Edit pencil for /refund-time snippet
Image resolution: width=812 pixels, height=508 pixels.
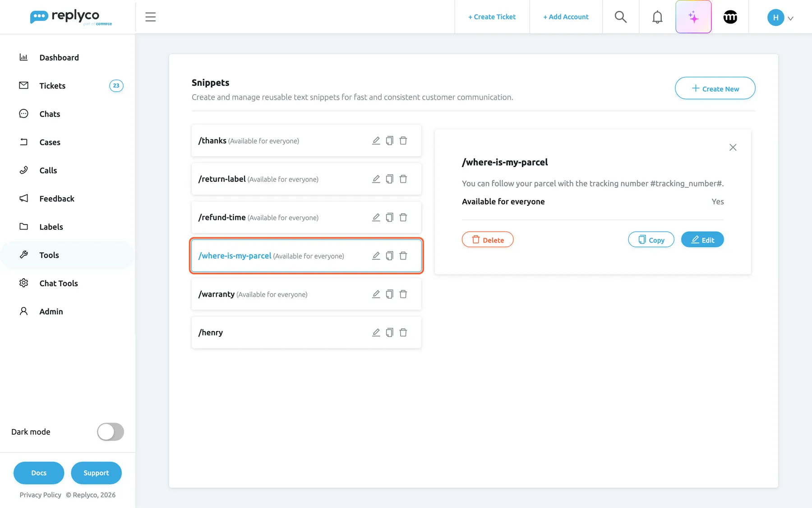tap(376, 217)
